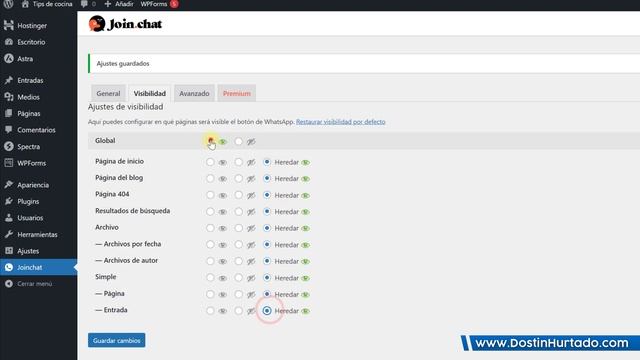This screenshot has width=640, height=360.
Task: Click Restaurar visibilidad por defecto link
Action: (340, 122)
